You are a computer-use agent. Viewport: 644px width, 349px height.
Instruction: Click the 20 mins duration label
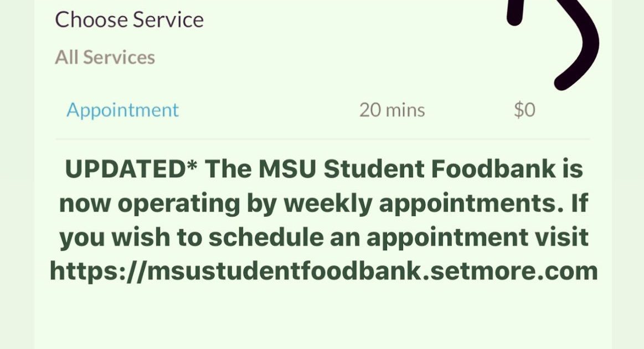[x=392, y=110]
